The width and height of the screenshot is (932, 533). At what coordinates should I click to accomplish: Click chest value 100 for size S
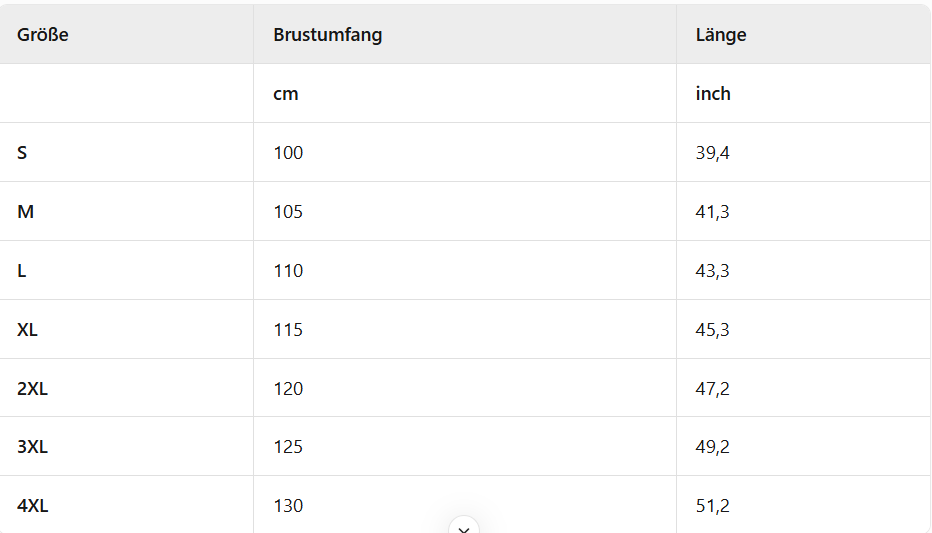click(288, 153)
